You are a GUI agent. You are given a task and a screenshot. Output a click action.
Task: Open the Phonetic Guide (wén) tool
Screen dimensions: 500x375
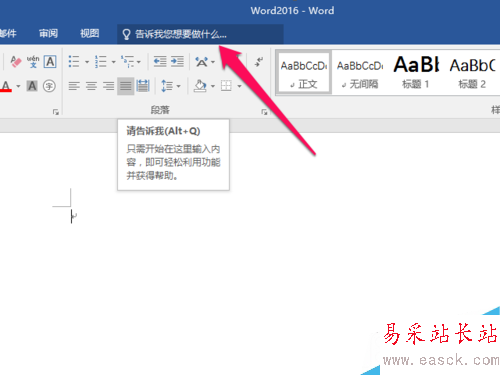(33, 62)
